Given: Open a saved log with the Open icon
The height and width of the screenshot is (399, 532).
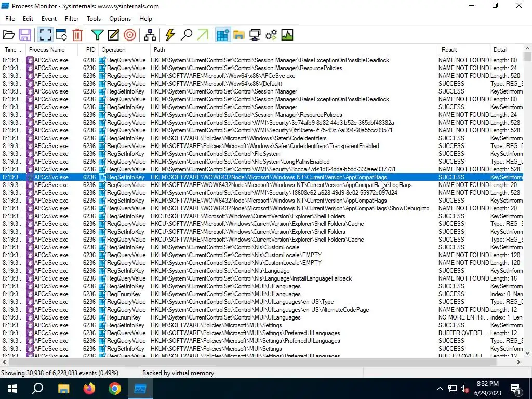Looking at the screenshot, I should point(9,35).
